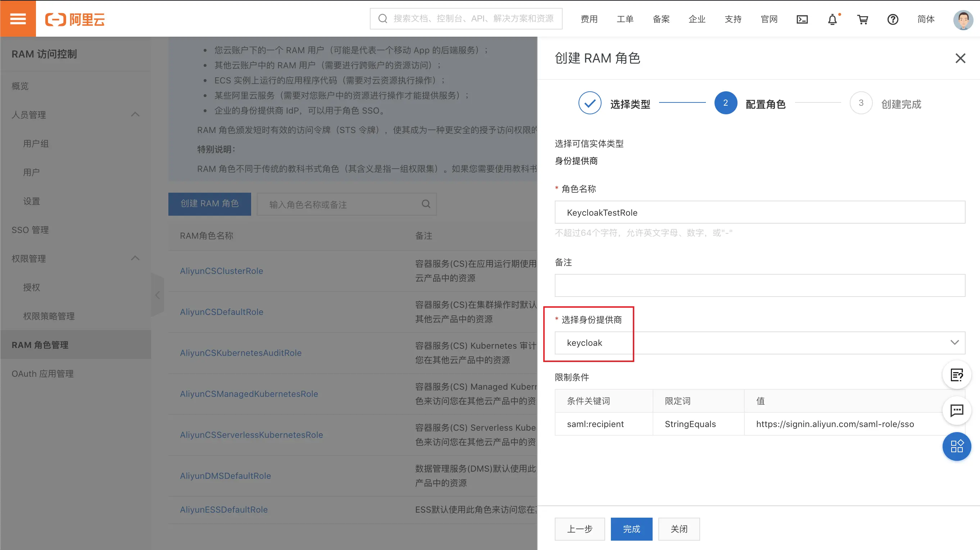Collapse the 人员管理 sidebar section
Viewport: 980px width, 550px height.
click(135, 114)
